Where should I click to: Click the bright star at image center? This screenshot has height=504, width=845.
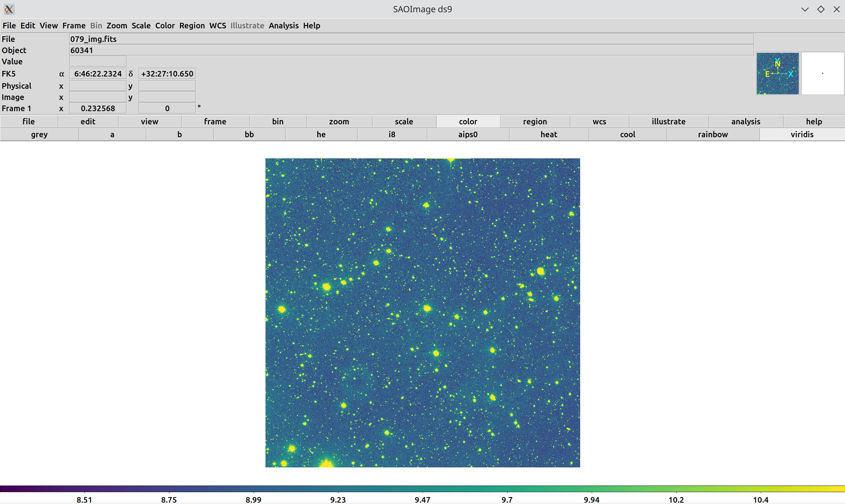pos(427,308)
